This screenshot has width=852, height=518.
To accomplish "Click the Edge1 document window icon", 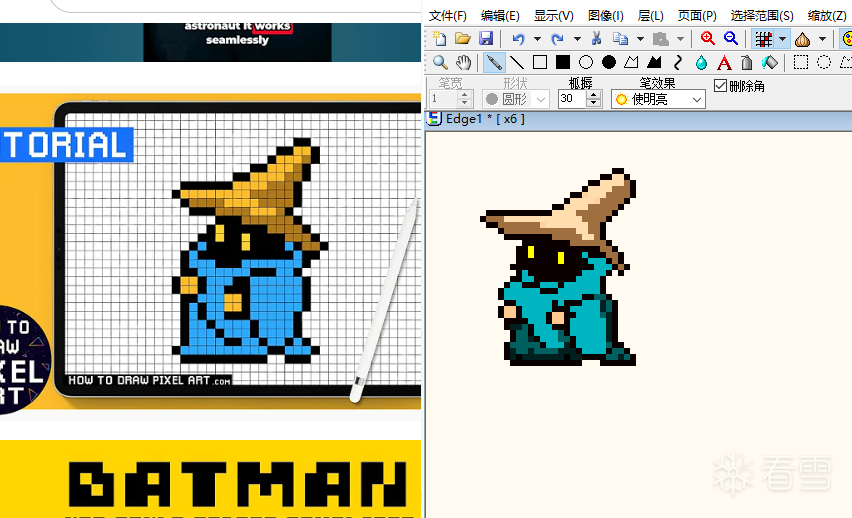I will [434, 118].
